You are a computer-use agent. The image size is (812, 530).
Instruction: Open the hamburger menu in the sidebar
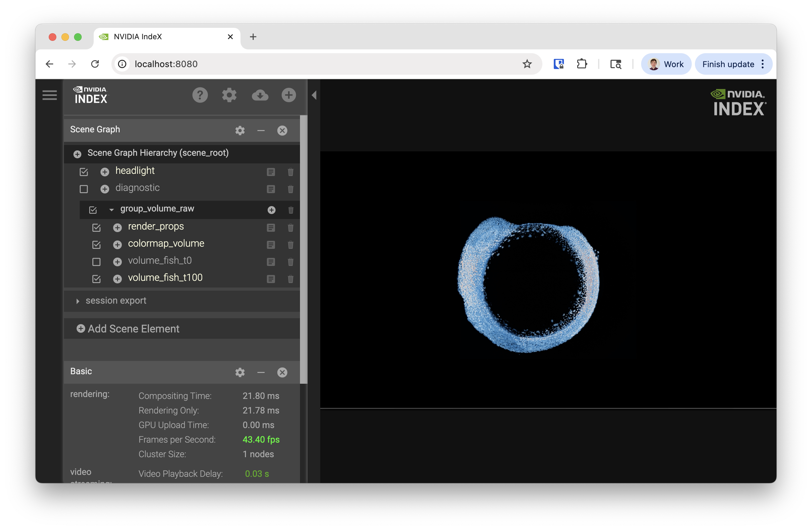pos(49,95)
